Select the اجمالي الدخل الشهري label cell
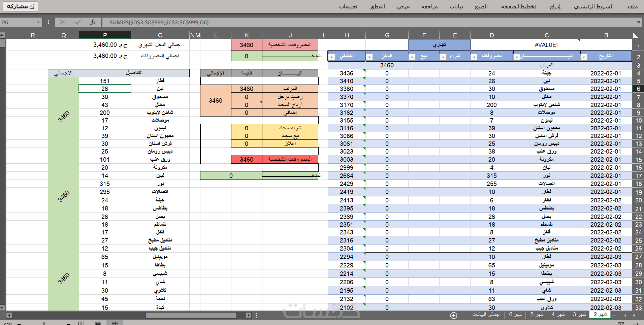This screenshot has height=325, width=644. pos(160,45)
